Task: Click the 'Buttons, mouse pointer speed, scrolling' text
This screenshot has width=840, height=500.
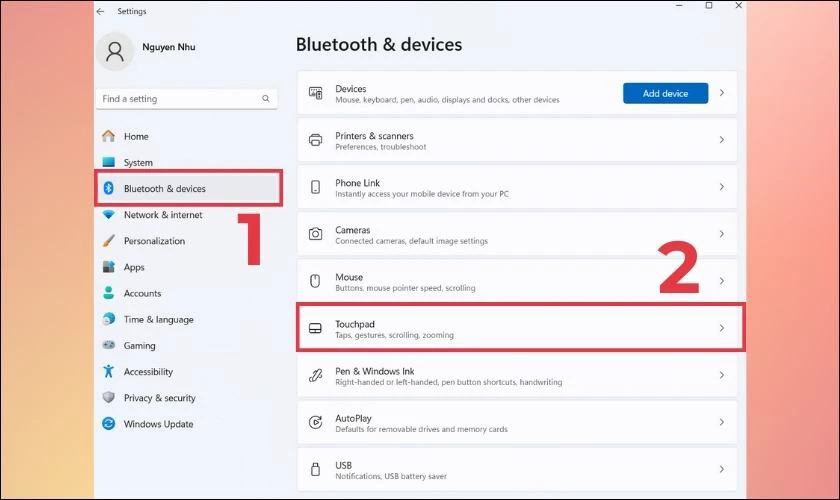Action: tap(405, 288)
